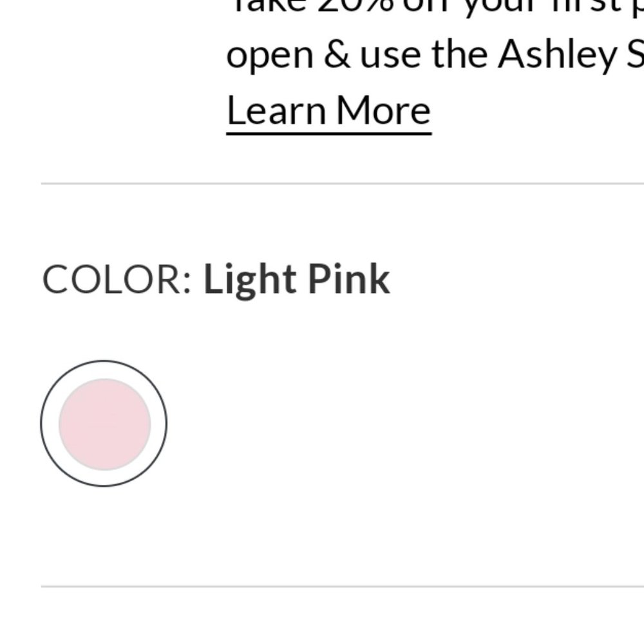Click the divider line below the color swatch
644x644 pixels.
tap(341, 586)
